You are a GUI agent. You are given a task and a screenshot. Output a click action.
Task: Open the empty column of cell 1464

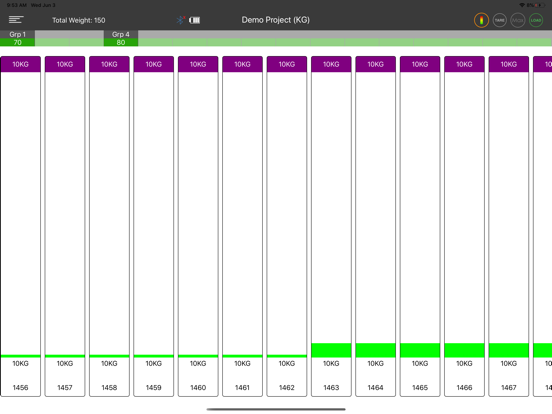click(x=375, y=208)
